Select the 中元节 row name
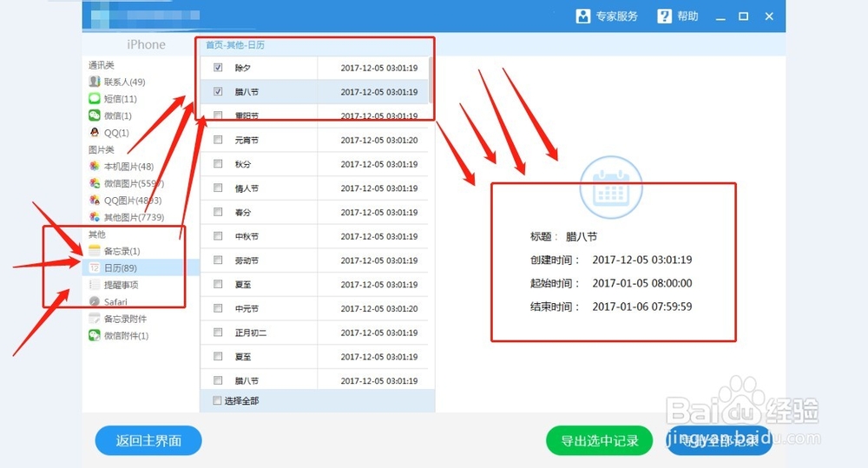This screenshot has width=868, height=468. point(247,308)
